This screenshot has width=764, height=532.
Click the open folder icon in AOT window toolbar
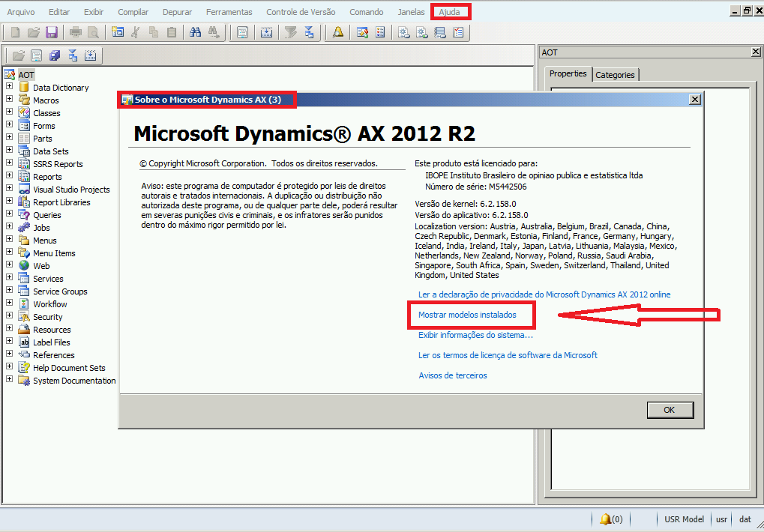click(x=19, y=55)
